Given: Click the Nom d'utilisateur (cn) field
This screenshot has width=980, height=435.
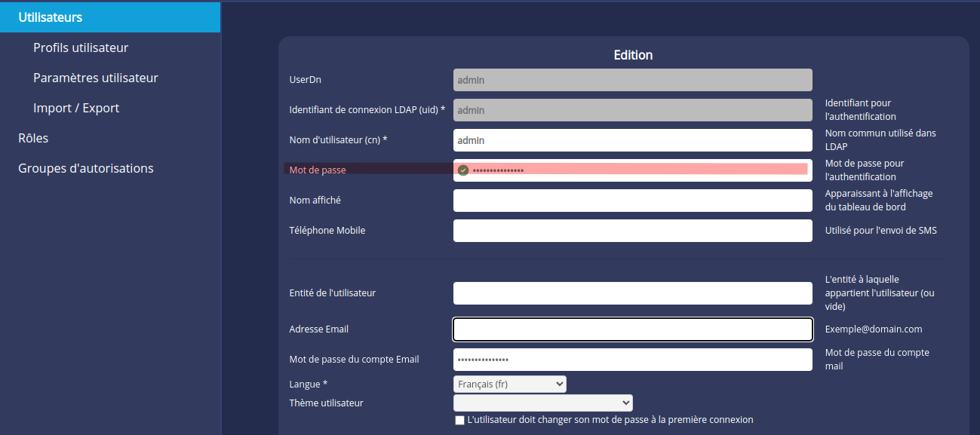Looking at the screenshot, I should [x=632, y=139].
